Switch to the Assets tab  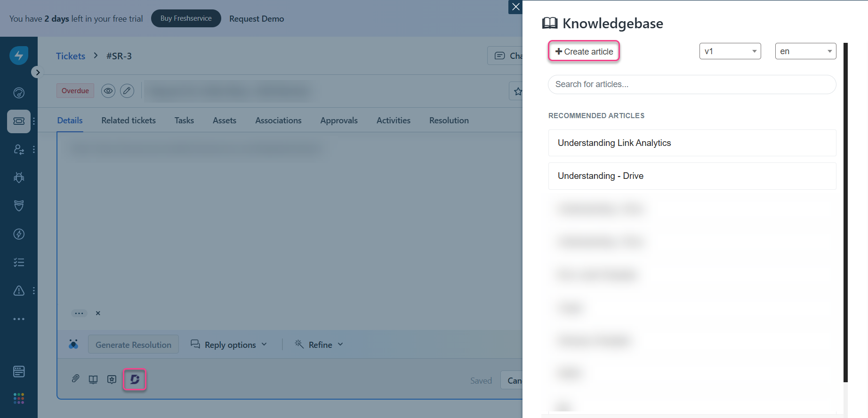pos(225,121)
